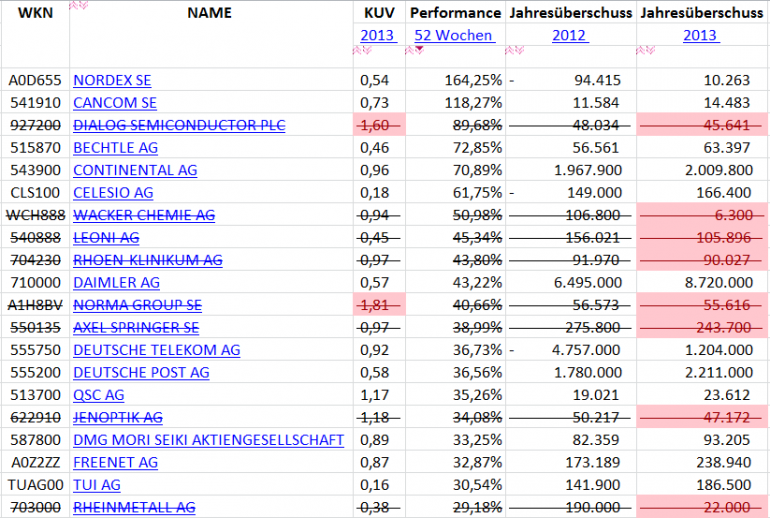This screenshot has width=770, height=518.
Task: Select KUV value 1,17 for QSC
Action: 374,395
